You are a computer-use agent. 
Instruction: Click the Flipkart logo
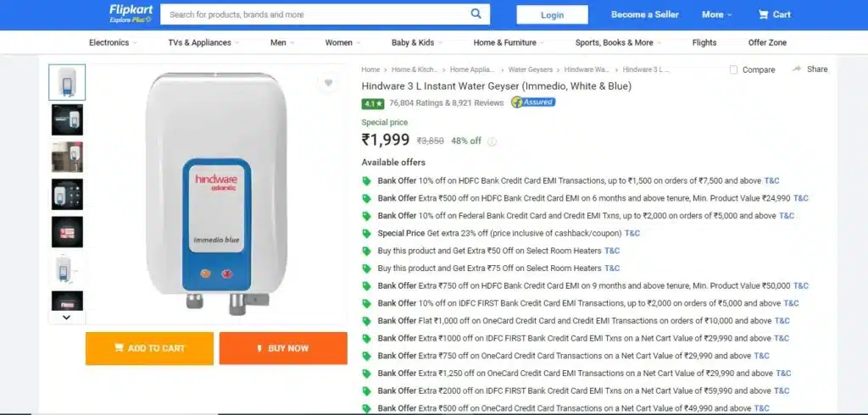[131, 14]
